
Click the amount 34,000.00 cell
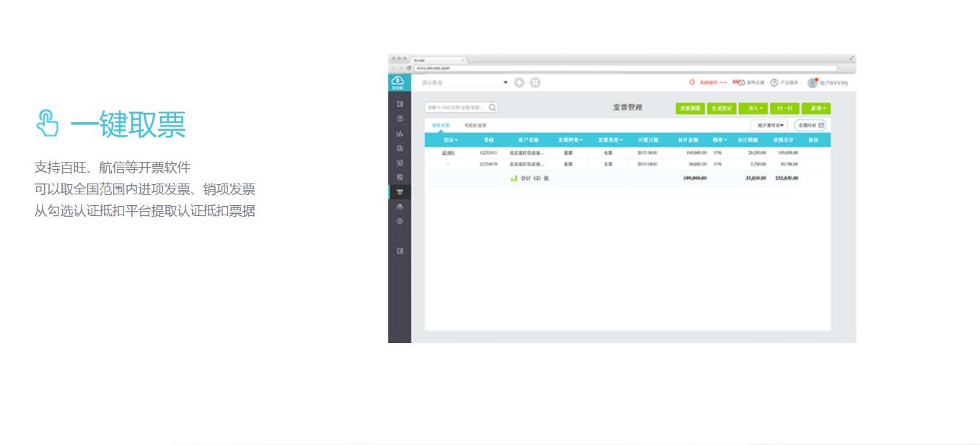[698, 164]
